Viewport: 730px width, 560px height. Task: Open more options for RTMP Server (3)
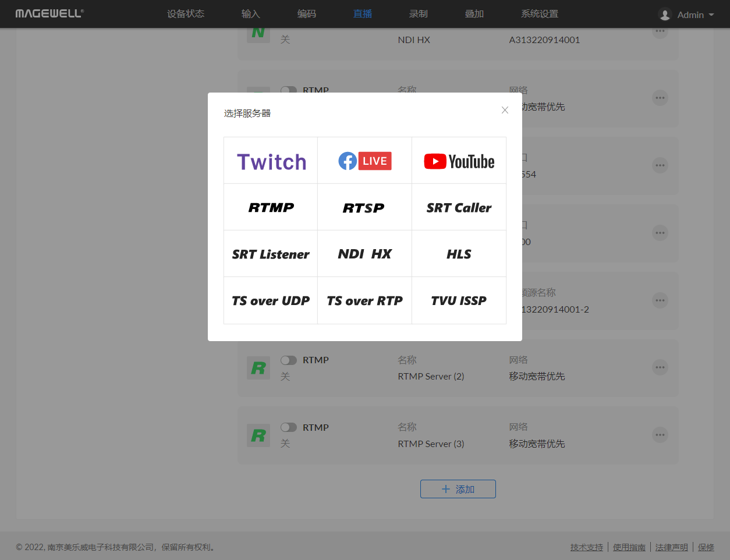pyautogui.click(x=660, y=435)
